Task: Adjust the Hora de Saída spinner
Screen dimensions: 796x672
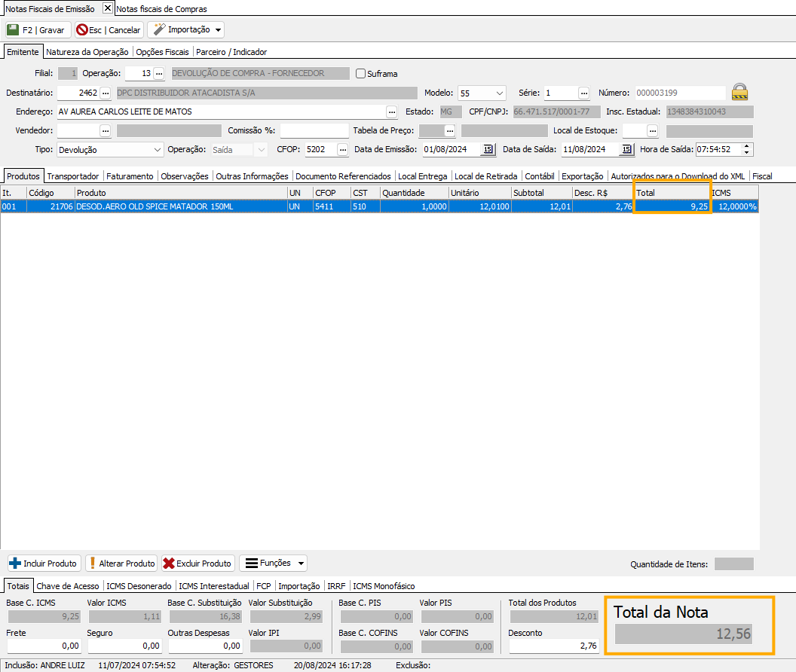Action: 746,149
